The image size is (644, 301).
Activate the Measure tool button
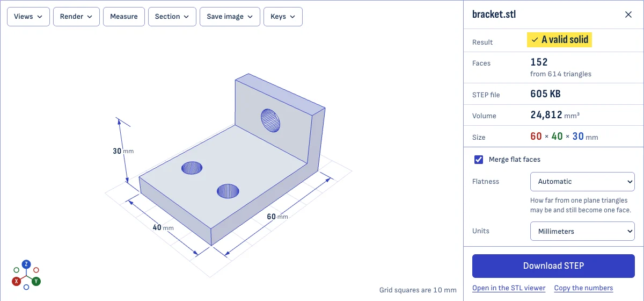(x=124, y=17)
